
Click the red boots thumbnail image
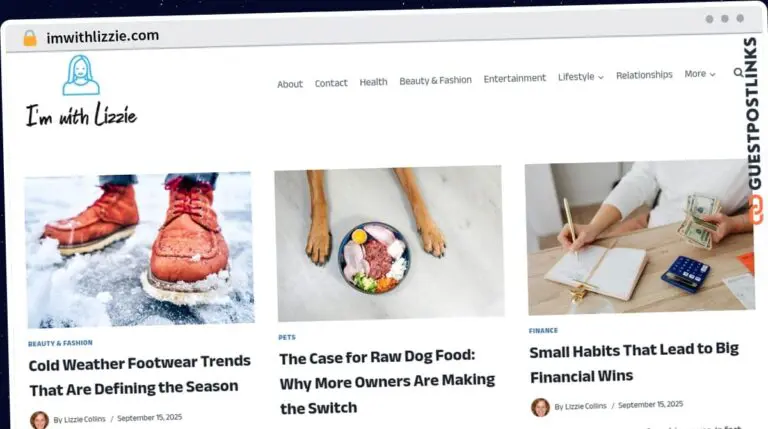[x=141, y=250]
